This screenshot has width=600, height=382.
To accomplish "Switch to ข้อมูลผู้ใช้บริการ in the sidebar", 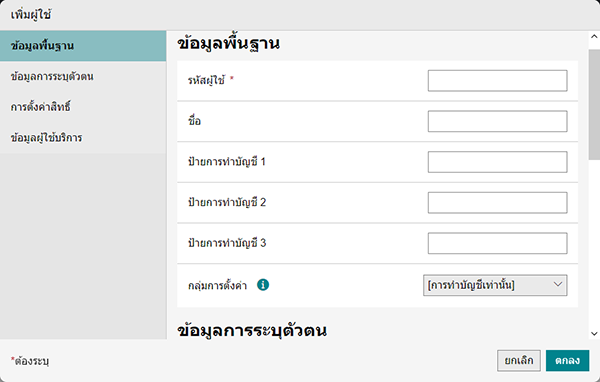I will point(83,138).
